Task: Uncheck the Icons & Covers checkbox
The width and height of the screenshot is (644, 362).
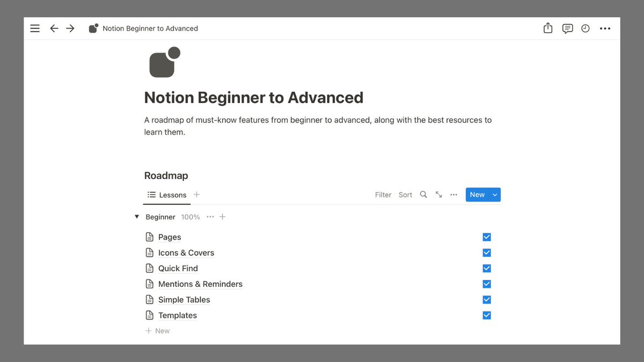Action: click(487, 253)
